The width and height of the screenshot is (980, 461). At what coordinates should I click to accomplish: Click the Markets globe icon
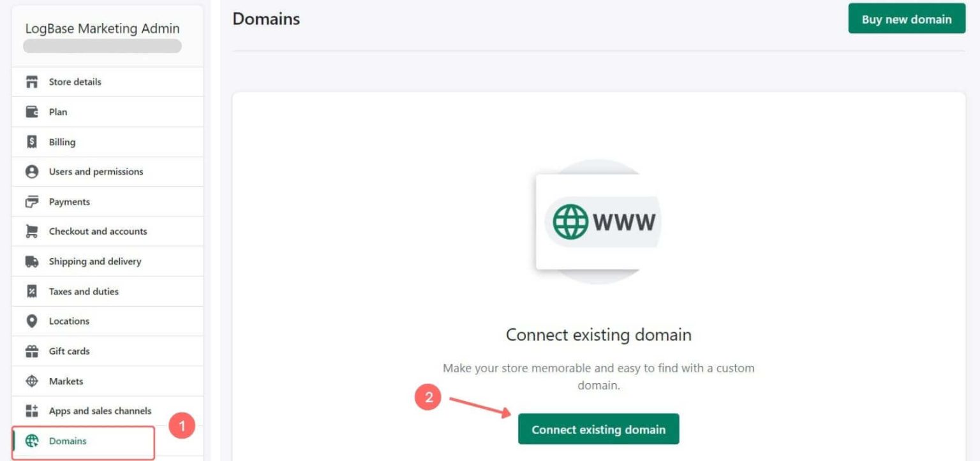32,381
